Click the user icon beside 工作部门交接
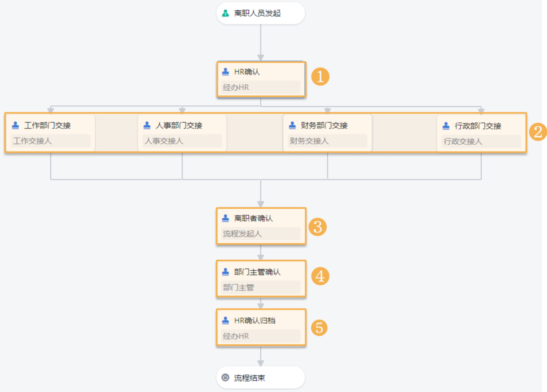This screenshot has width=547, height=392. coord(15,125)
